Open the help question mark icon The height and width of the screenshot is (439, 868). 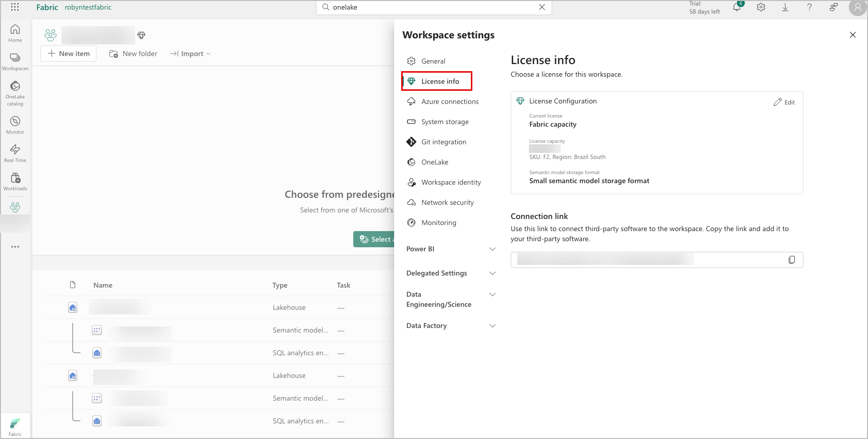809,7
